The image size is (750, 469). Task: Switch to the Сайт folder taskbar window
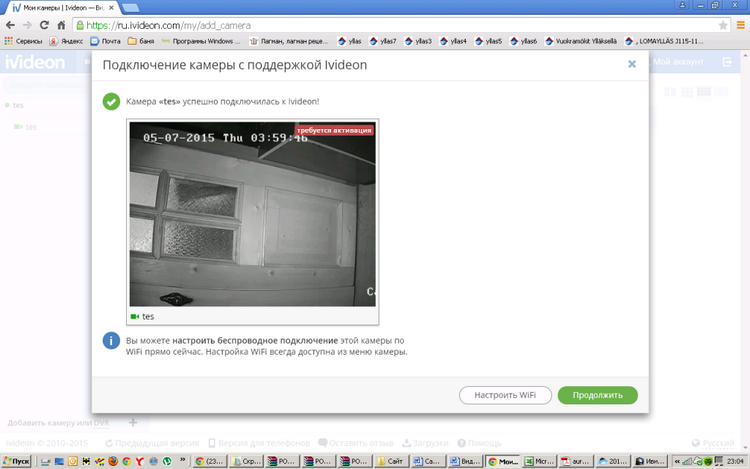[x=390, y=461]
